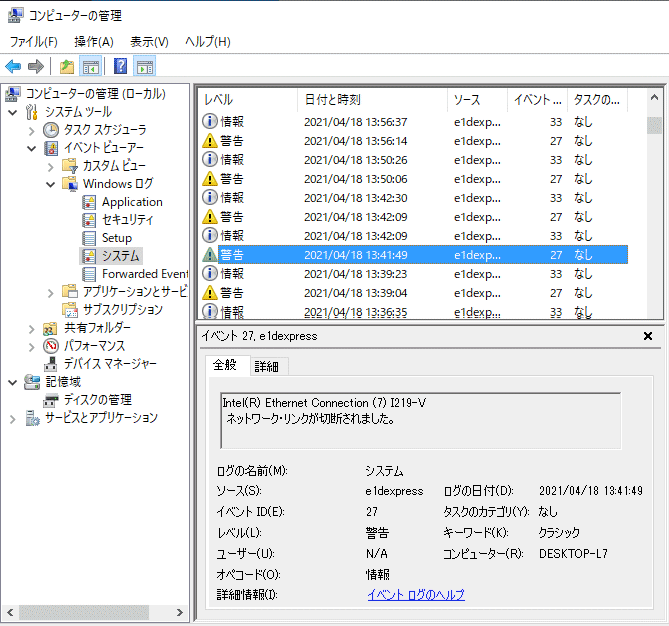Open the セキュリティ log in tree

(x=127, y=220)
